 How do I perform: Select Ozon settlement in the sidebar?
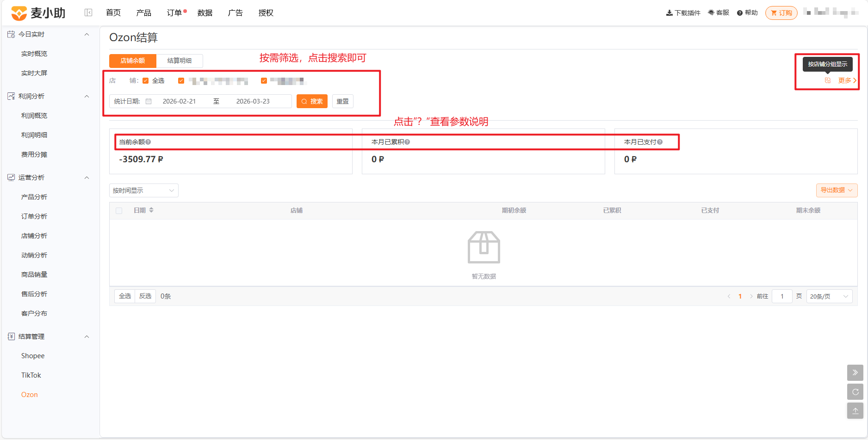30,395
